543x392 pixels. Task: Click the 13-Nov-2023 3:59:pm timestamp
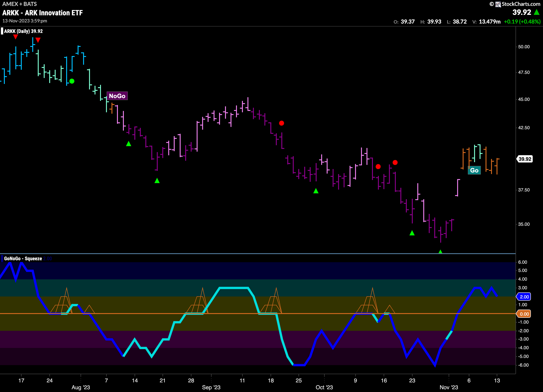25,21
